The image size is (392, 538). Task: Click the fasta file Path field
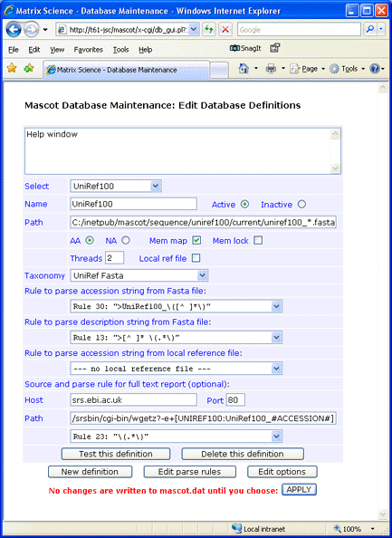click(204, 222)
